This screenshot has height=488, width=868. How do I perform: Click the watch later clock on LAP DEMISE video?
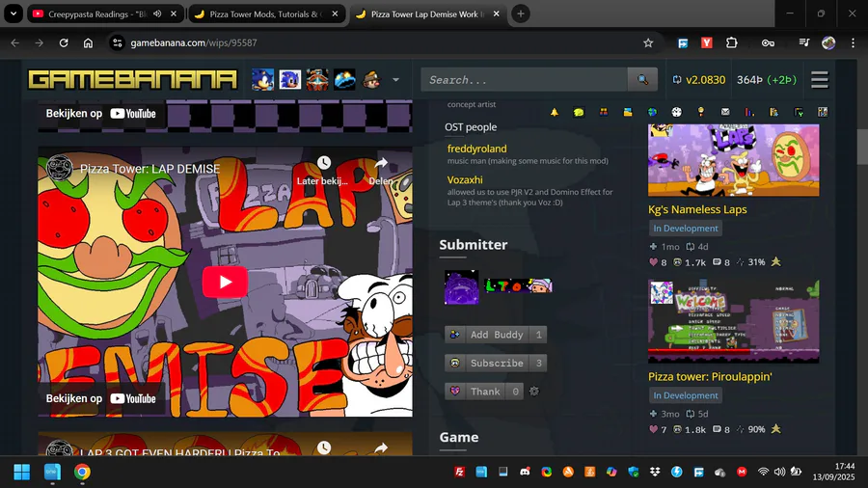[x=323, y=163]
